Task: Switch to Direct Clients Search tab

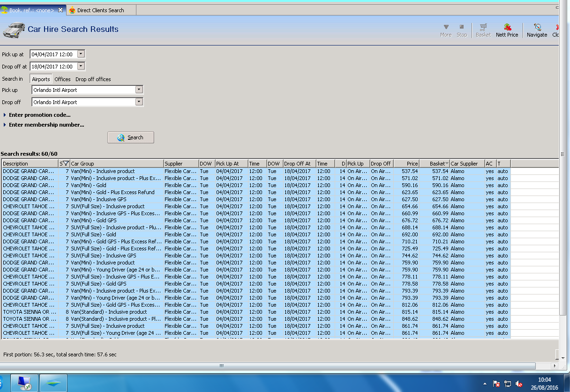Action: click(100, 10)
